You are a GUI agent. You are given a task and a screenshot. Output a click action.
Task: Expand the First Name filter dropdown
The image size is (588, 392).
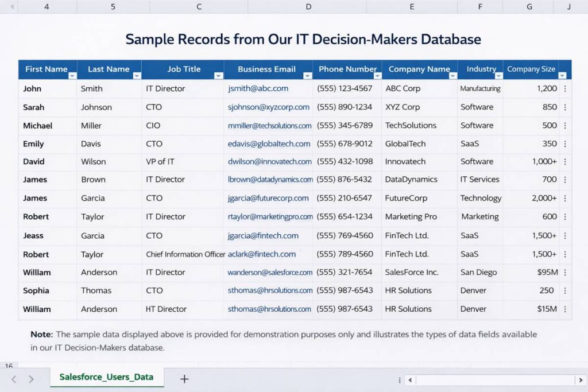pyautogui.click(x=72, y=76)
